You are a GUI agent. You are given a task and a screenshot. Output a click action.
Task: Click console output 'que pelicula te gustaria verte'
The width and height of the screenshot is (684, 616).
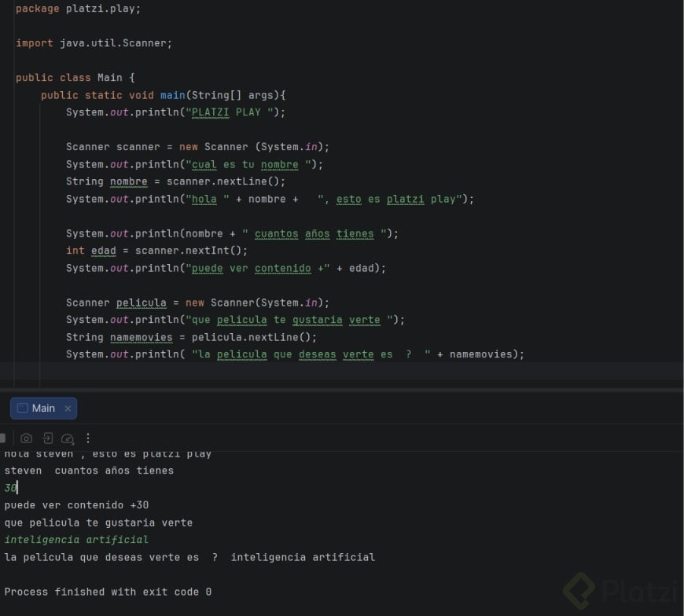coord(98,522)
